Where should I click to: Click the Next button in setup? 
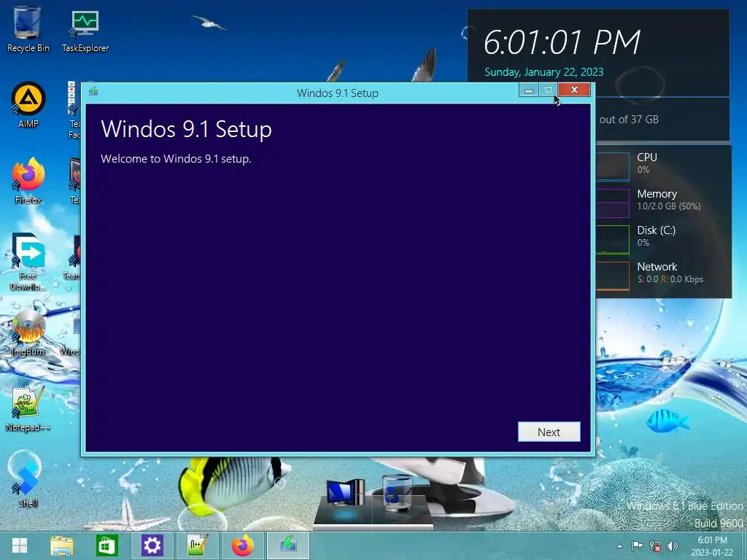pos(549,432)
